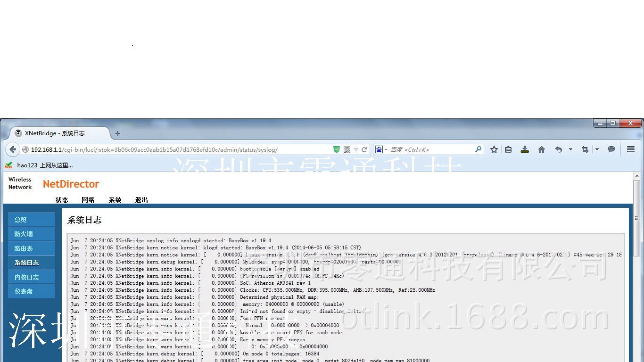
Task: Click the log line starting 'Clocks: CPU:535.000MHz'
Action: tap(338, 290)
